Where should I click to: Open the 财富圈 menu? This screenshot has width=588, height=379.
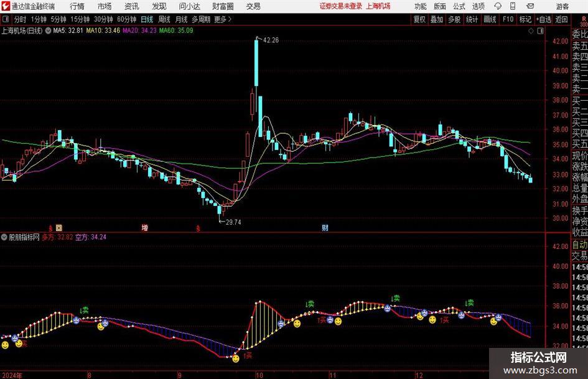(x=223, y=6)
